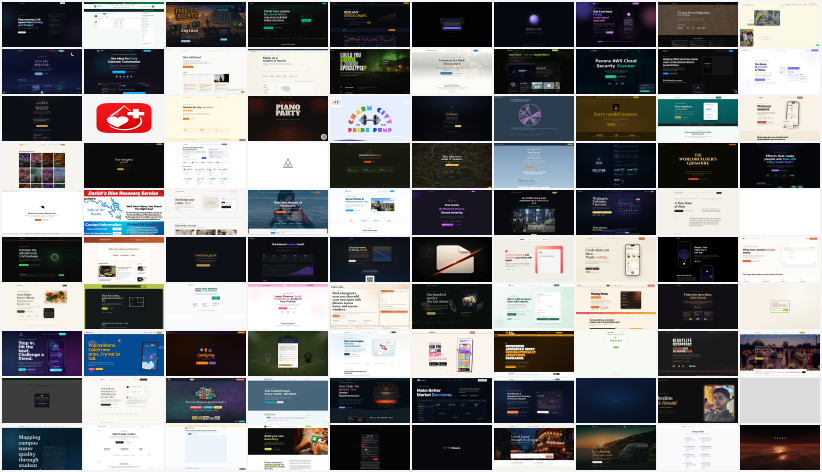This screenshot has width=822, height=472.
Task: Select the beige folder with red slash thumbnail
Action: (452, 259)
